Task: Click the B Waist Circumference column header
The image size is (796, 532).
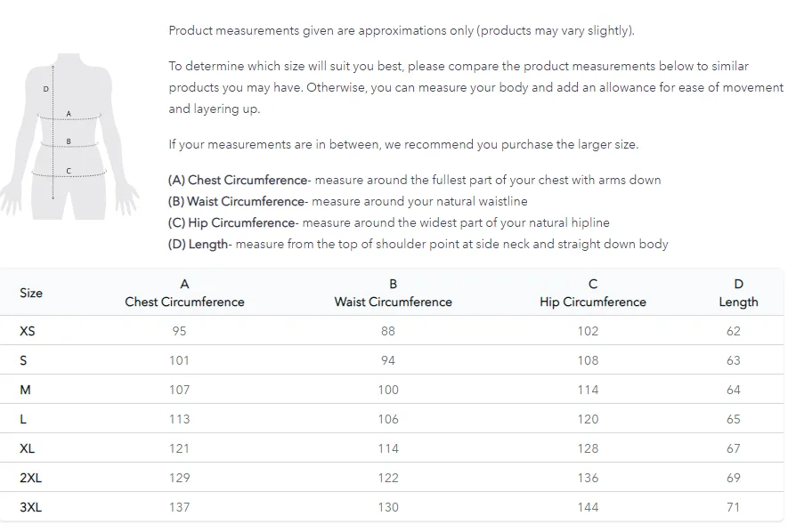Action: [393, 293]
